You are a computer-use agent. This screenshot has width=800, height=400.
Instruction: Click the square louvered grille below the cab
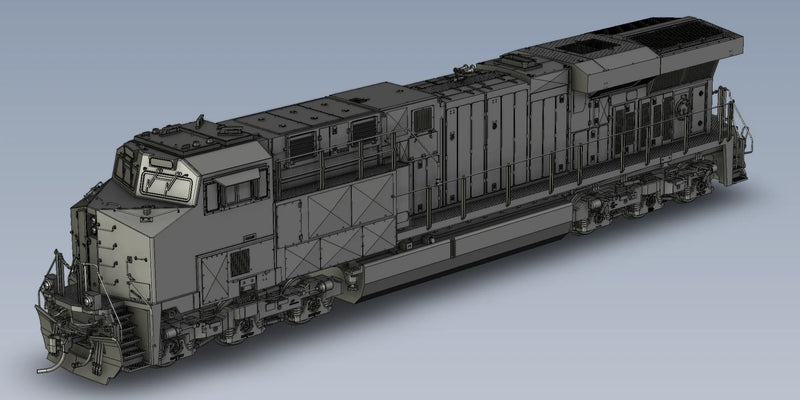pyautogui.click(x=239, y=263)
